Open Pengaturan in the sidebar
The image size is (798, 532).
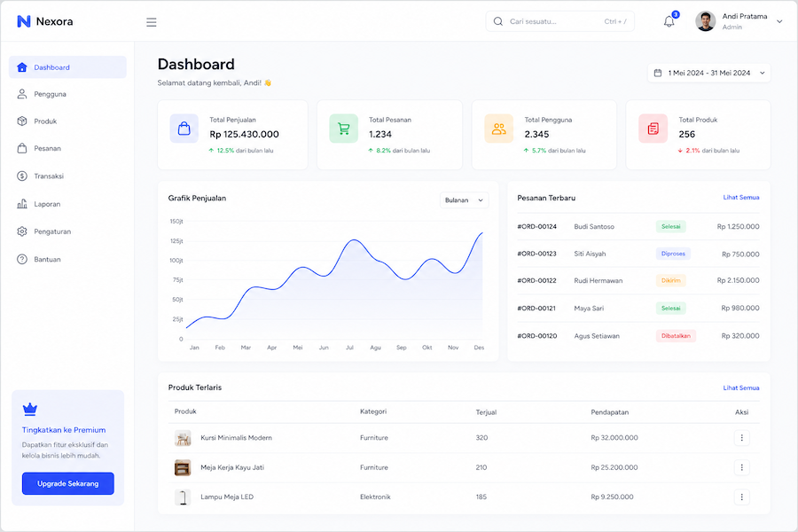[67, 231]
